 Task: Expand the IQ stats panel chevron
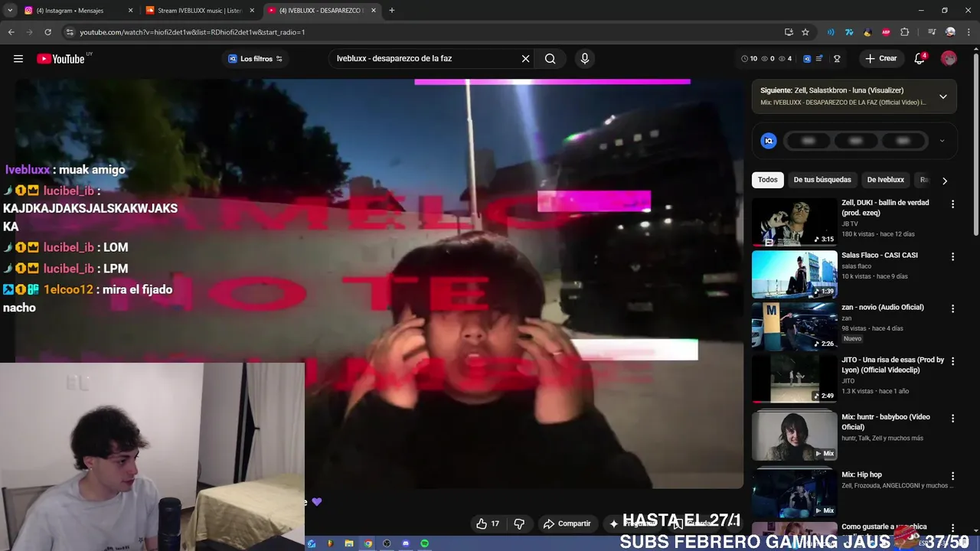tap(942, 141)
